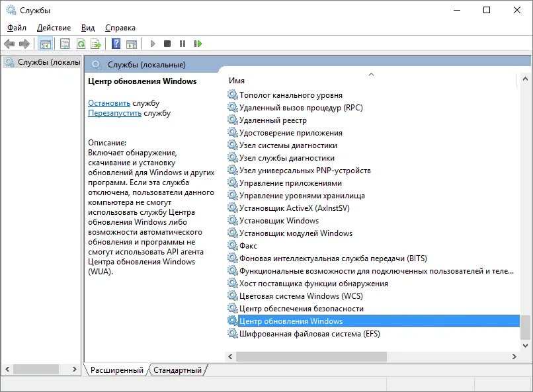This screenshot has width=533, height=392.
Task: Click tree pane scroll left arrow
Action: [7, 369]
